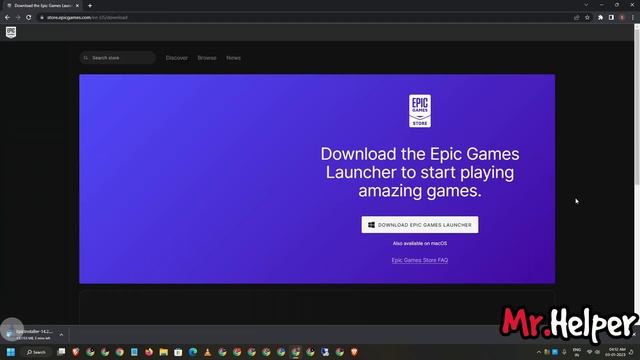Open the Chrome extensions puzzle icon
The height and width of the screenshot is (360, 640).
point(600,18)
